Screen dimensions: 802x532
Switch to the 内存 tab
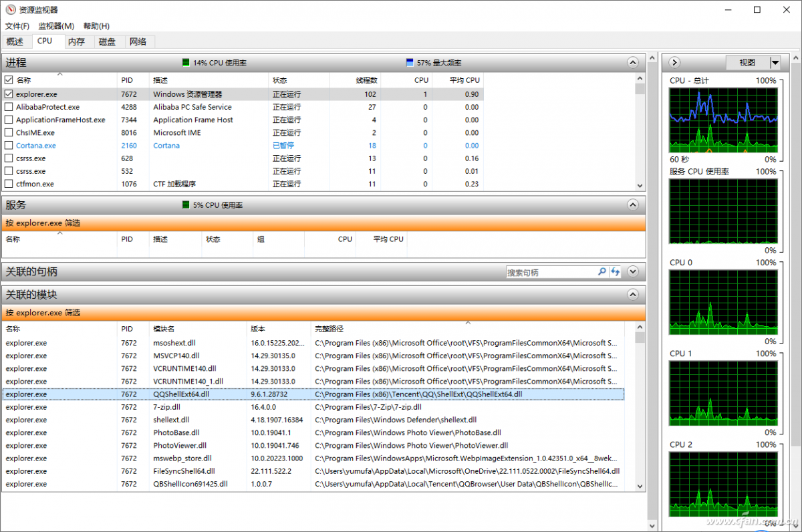tap(76, 41)
